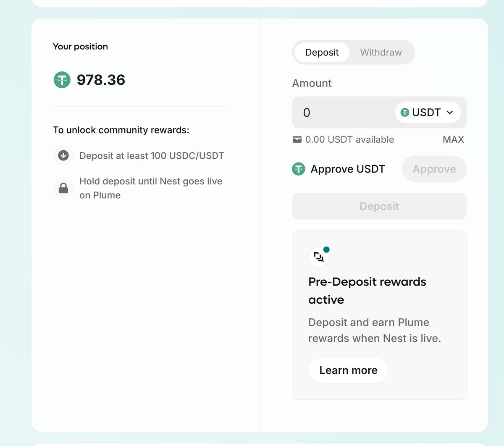Click 'Hold deposit until Nest goes live' text
The height and width of the screenshot is (446, 504).
[151, 188]
